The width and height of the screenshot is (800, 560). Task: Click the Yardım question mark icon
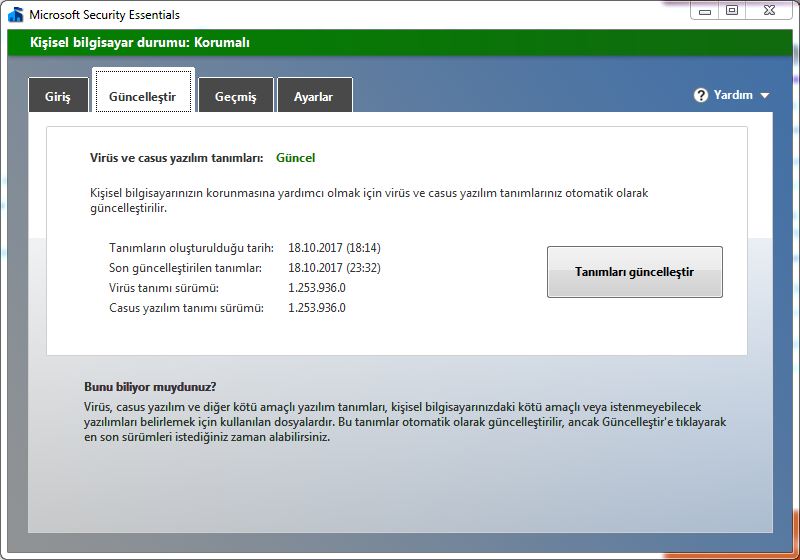[701, 95]
